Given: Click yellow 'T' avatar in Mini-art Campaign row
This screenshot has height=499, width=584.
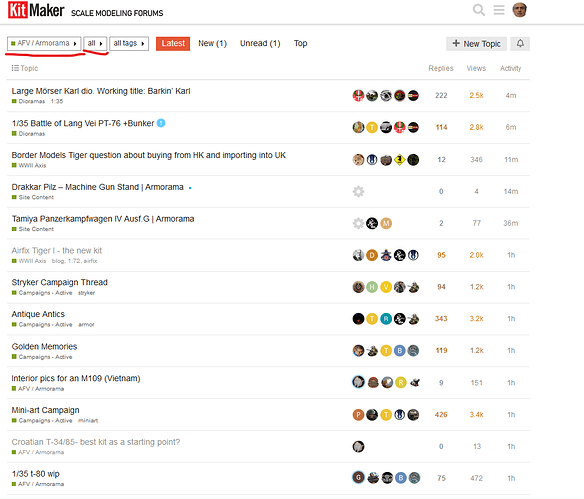Looking at the screenshot, I should click(386, 414).
